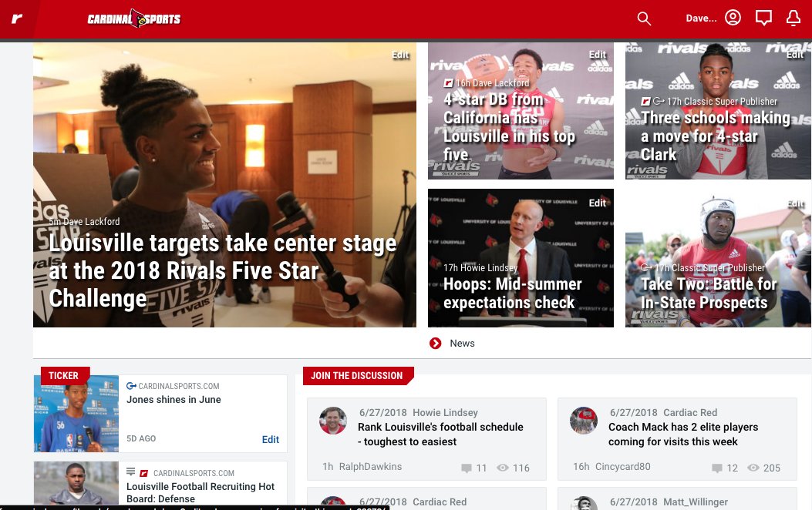The width and height of the screenshot is (812, 510).
Task: Click Howie Lindsey's avatar in discussion
Action: 333,420
